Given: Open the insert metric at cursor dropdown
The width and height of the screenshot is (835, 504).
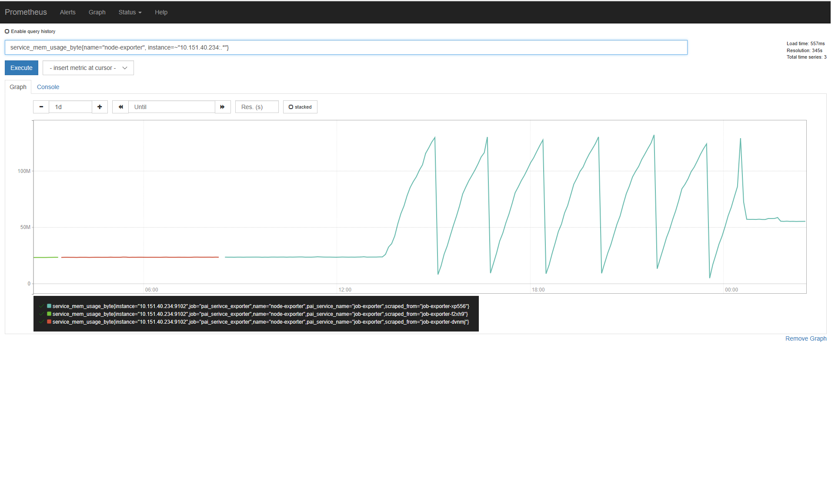Looking at the screenshot, I should click(x=88, y=68).
